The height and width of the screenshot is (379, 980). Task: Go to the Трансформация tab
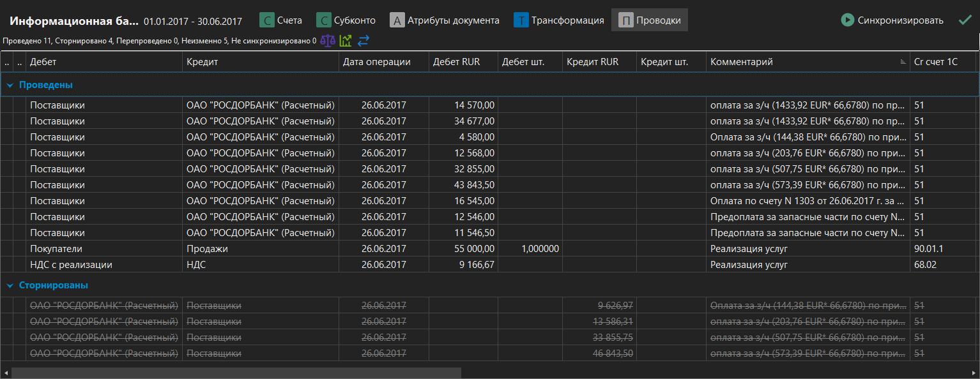tap(558, 20)
